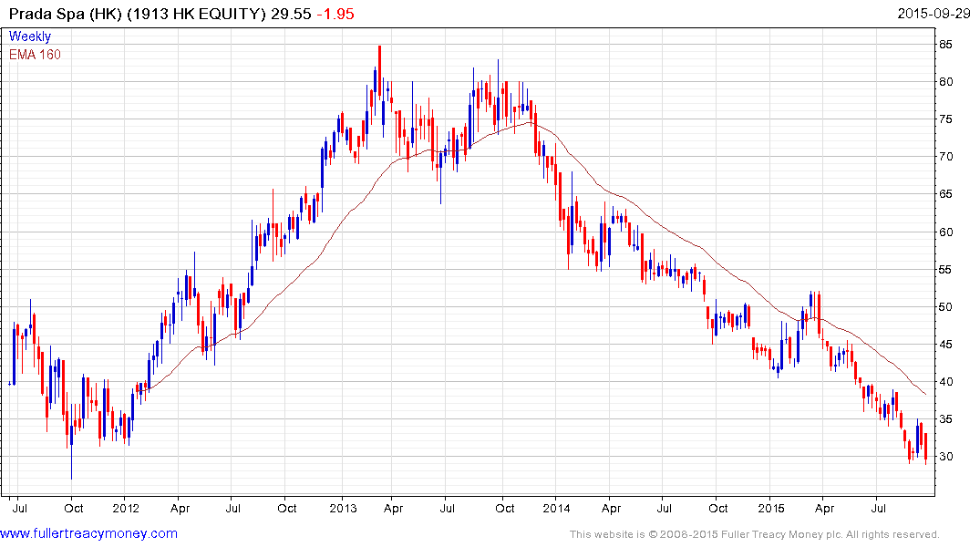This screenshot has height=547, width=980.
Task: Click the 'EMA 160' legend label
Action: (x=35, y=55)
